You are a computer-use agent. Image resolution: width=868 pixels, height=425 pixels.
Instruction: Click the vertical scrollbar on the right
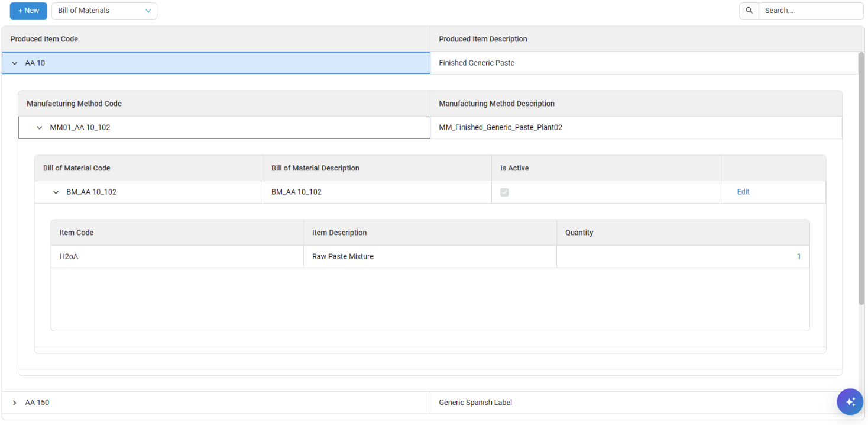pos(861,178)
